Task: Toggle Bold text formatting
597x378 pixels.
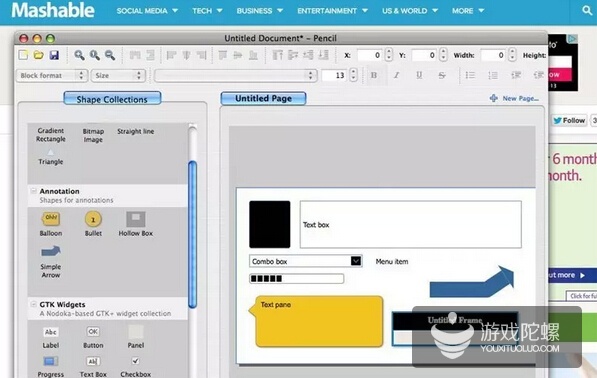Action: pos(374,75)
